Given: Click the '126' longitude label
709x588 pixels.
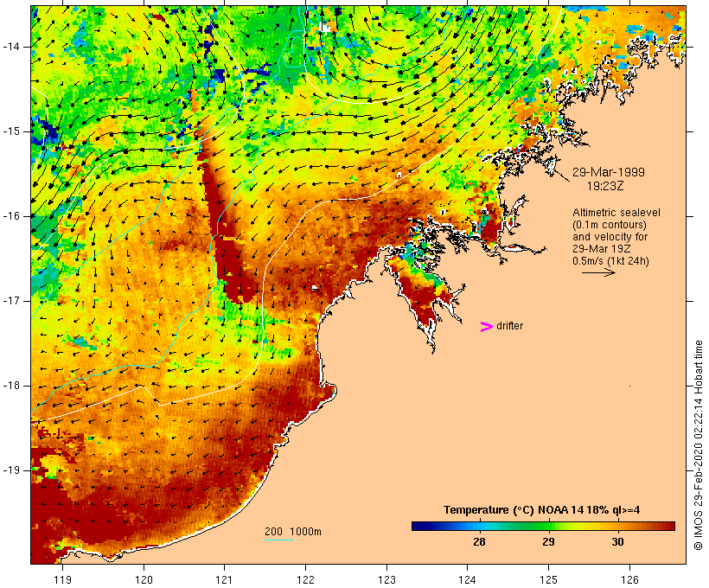Looking at the screenshot, I should [x=629, y=579].
